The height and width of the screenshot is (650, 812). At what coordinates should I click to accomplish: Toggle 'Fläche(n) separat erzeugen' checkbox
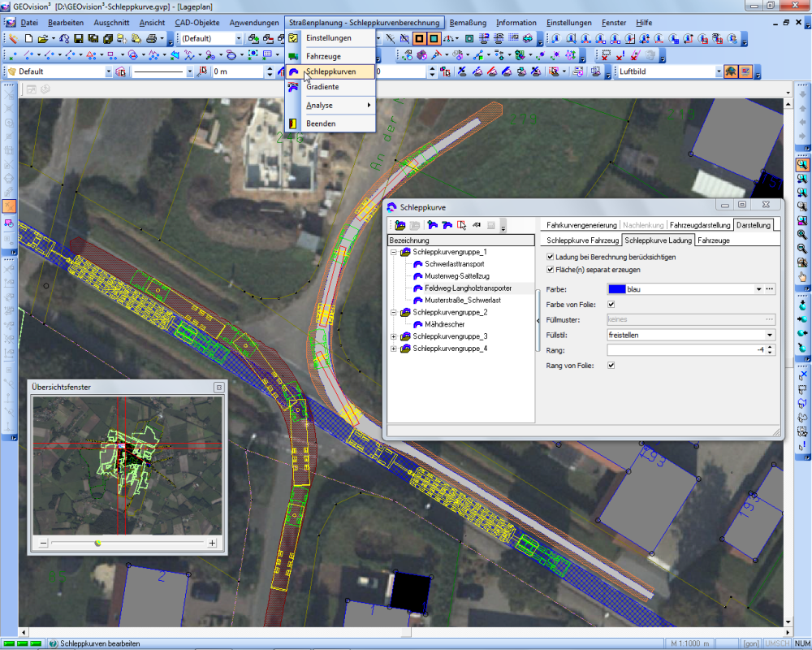tap(551, 269)
